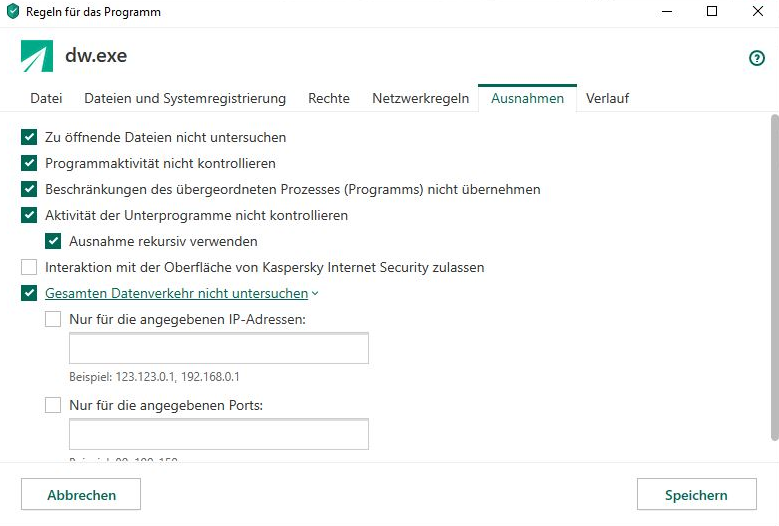Enable 'Interaktion mit der Oberfläche' checkbox

29,267
